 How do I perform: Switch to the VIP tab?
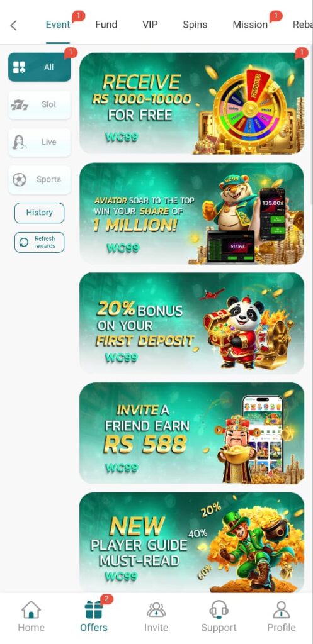pyautogui.click(x=150, y=25)
